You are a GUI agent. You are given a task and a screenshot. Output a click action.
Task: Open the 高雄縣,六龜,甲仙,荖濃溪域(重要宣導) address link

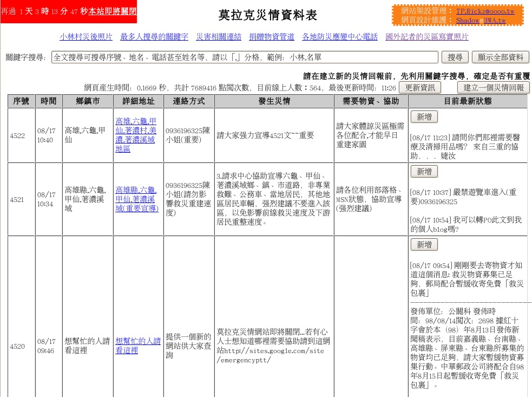(137, 199)
